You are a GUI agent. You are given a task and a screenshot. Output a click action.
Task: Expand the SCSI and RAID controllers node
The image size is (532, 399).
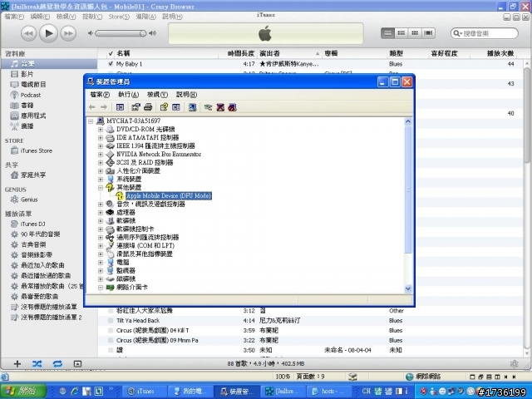tap(101, 163)
